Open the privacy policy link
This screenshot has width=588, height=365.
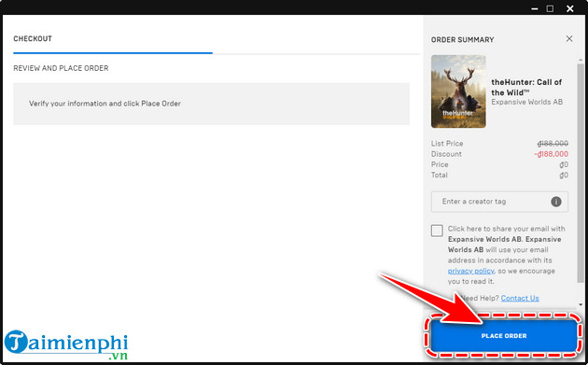[x=471, y=271]
